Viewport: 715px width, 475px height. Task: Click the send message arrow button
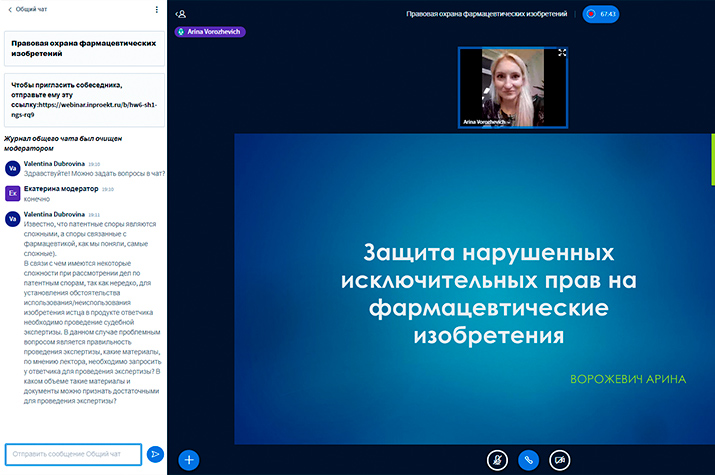point(155,454)
